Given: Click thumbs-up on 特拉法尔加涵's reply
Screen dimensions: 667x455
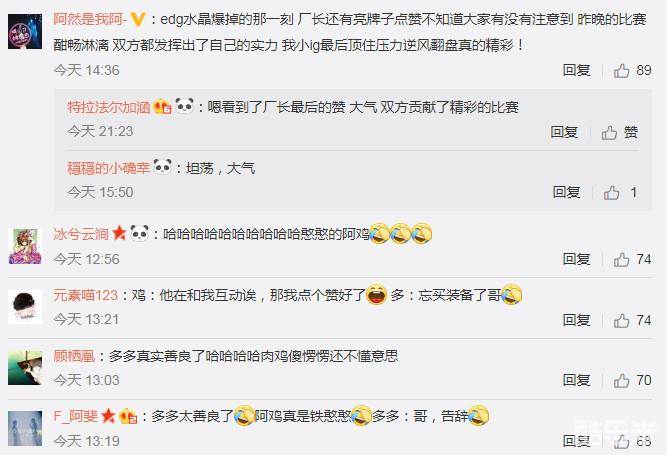Looking at the screenshot, I should pyautogui.click(x=619, y=133).
